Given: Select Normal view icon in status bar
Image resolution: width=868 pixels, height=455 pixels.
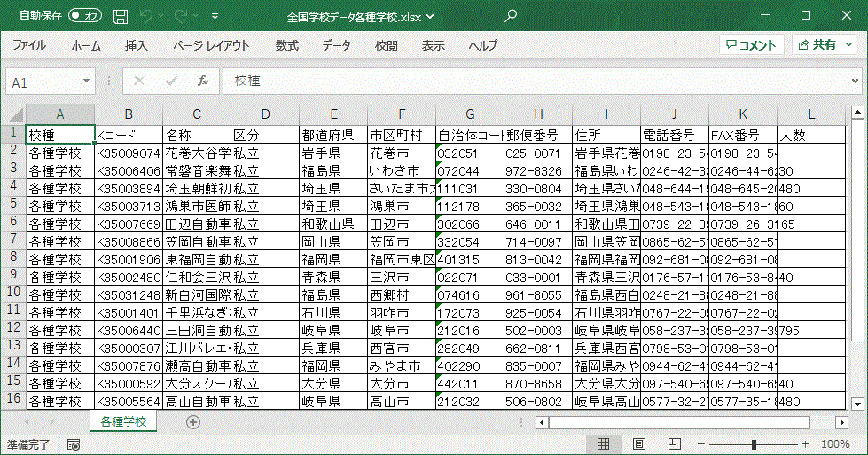Looking at the screenshot, I should pos(603,443).
